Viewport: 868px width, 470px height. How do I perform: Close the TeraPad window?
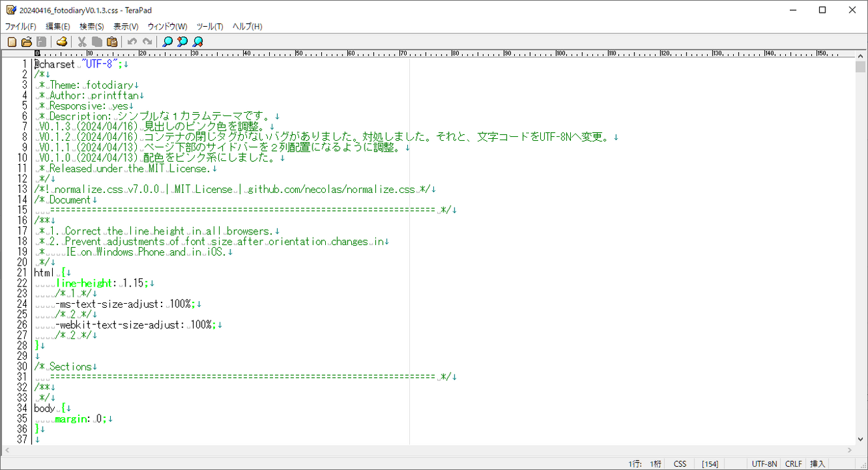tap(853, 10)
